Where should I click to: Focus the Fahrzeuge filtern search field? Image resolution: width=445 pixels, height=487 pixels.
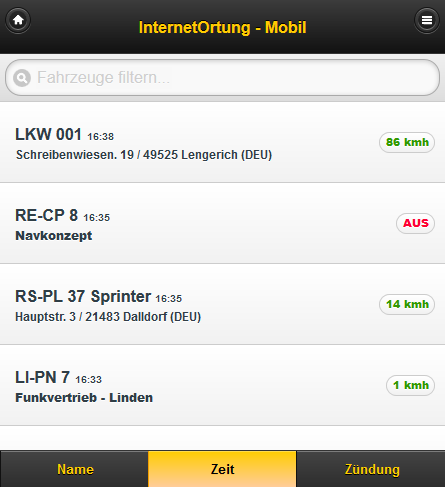point(222,78)
